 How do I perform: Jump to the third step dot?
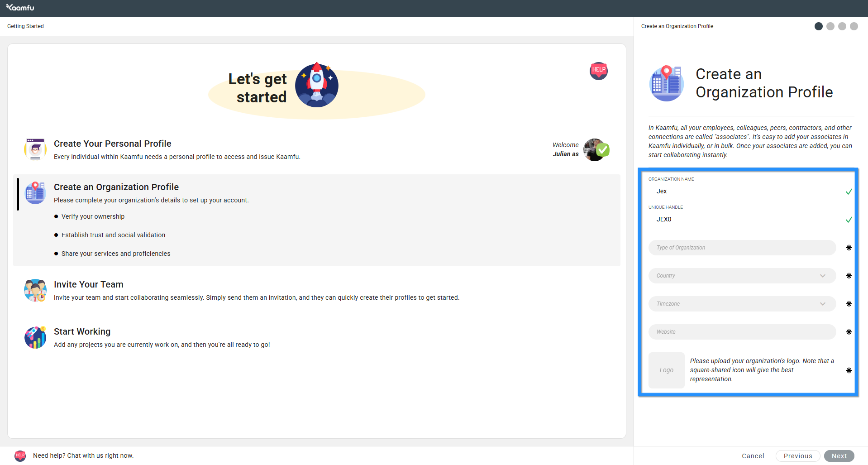click(842, 26)
